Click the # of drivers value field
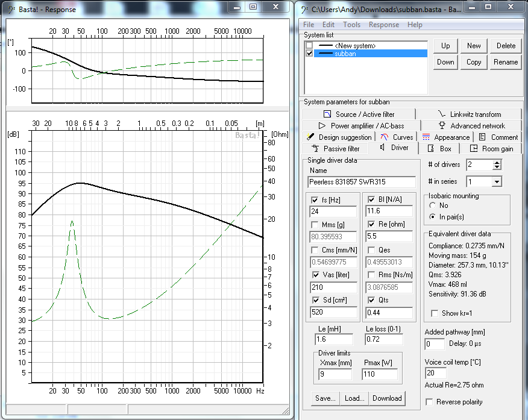 (x=480, y=165)
